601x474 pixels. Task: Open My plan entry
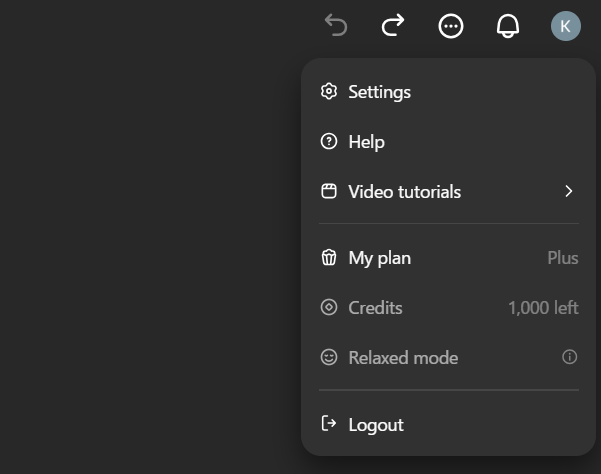coord(448,258)
